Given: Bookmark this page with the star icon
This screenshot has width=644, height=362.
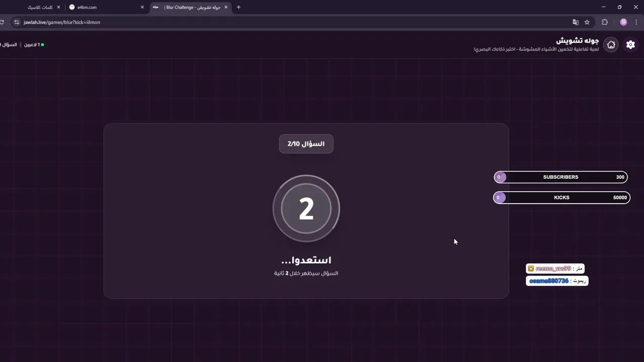Looking at the screenshot, I should point(587,22).
